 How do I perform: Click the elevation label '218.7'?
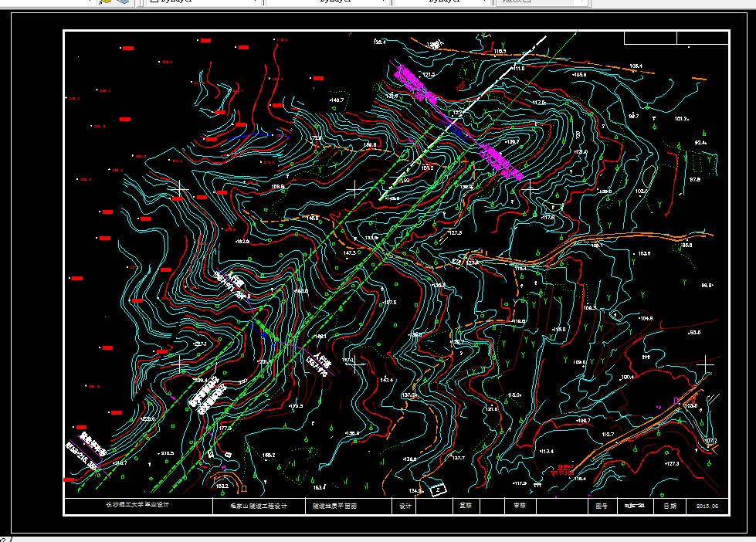click(x=120, y=463)
